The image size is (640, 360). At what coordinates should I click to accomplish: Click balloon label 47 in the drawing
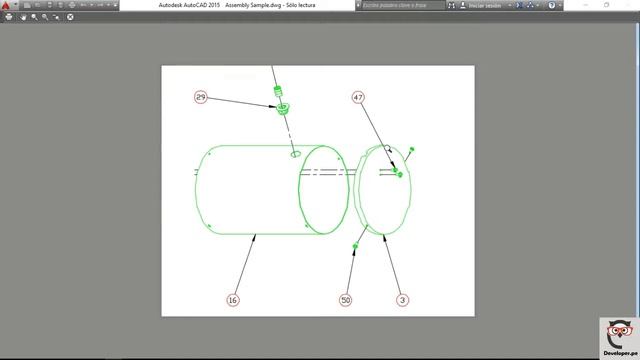[358, 98]
